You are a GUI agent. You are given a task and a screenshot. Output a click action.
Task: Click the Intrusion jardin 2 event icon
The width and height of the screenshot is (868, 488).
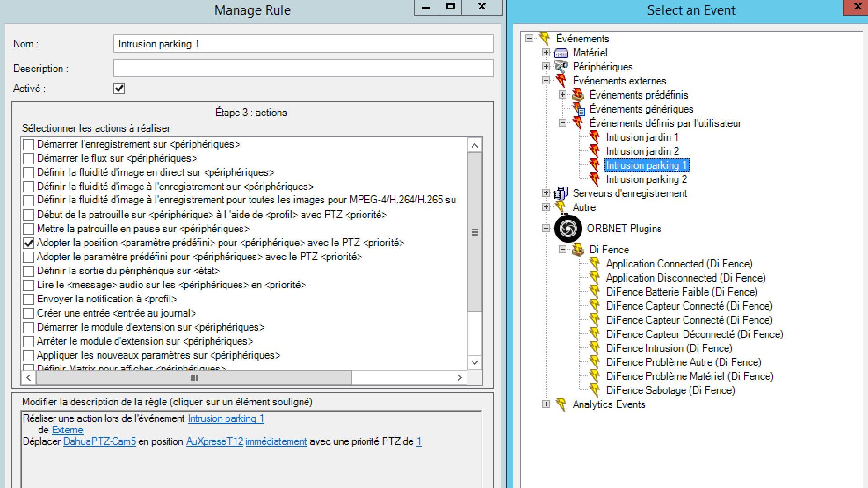[x=594, y=151]
